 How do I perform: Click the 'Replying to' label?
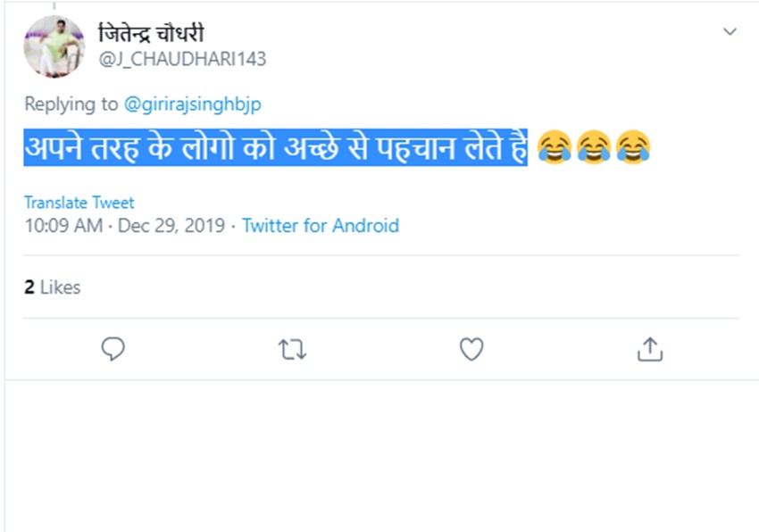tap(71, 104)
